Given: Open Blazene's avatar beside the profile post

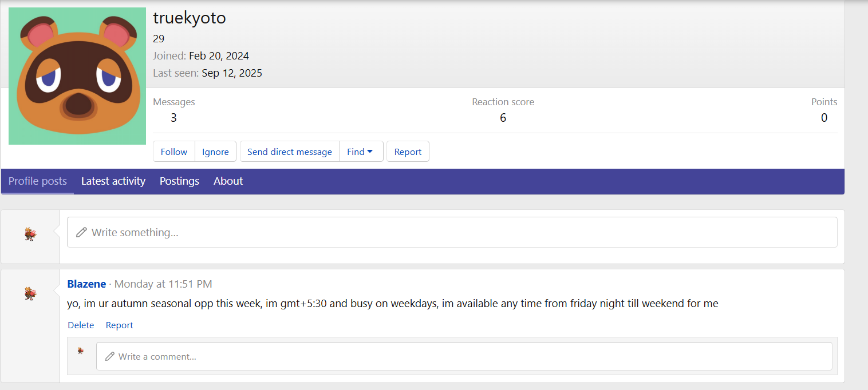Looking at the screenshot, I should 30,293.
